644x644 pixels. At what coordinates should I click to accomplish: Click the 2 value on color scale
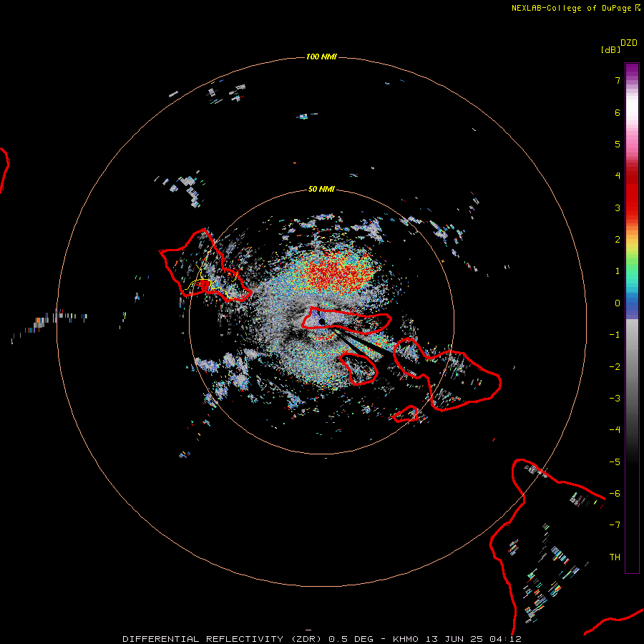(x=618, y=240)
